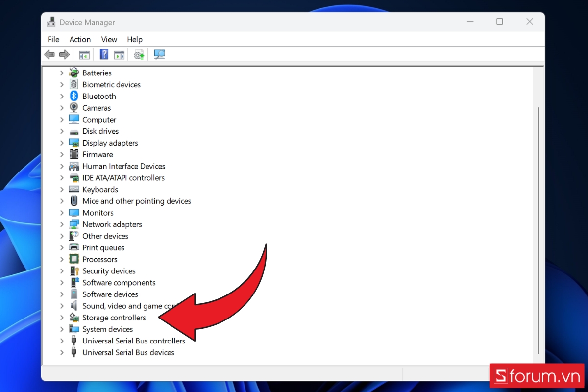Screen dimensions: 588x392
Task: Click the Security devices key icon
Action: 74,271
